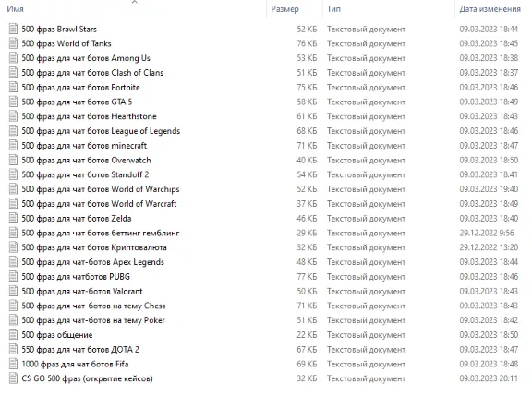532x396 pixels.
Task: Select '500 фраз для чатботов PUBG' entry
Action: click(76, 277)
